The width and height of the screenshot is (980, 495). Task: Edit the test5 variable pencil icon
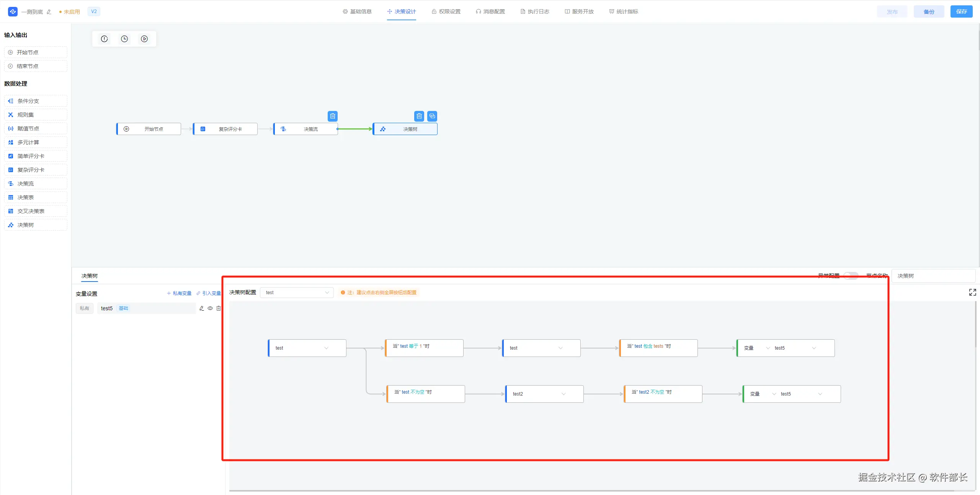pos(202,308)
